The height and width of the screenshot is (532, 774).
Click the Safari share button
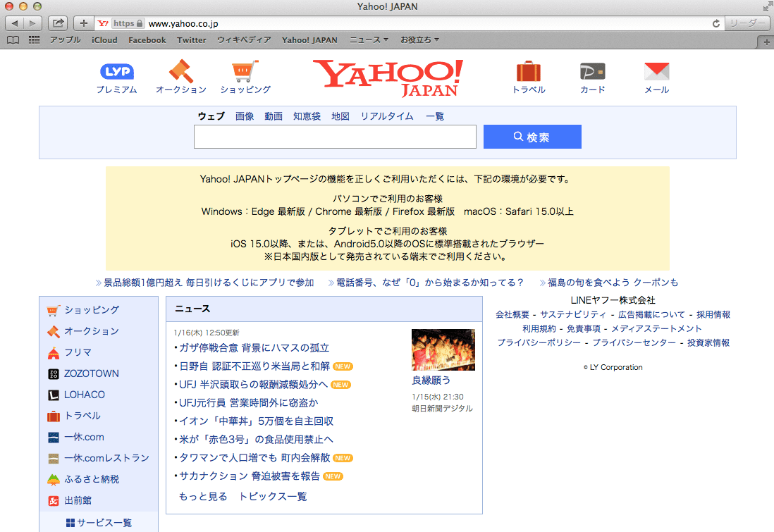(x=59, y=23)
